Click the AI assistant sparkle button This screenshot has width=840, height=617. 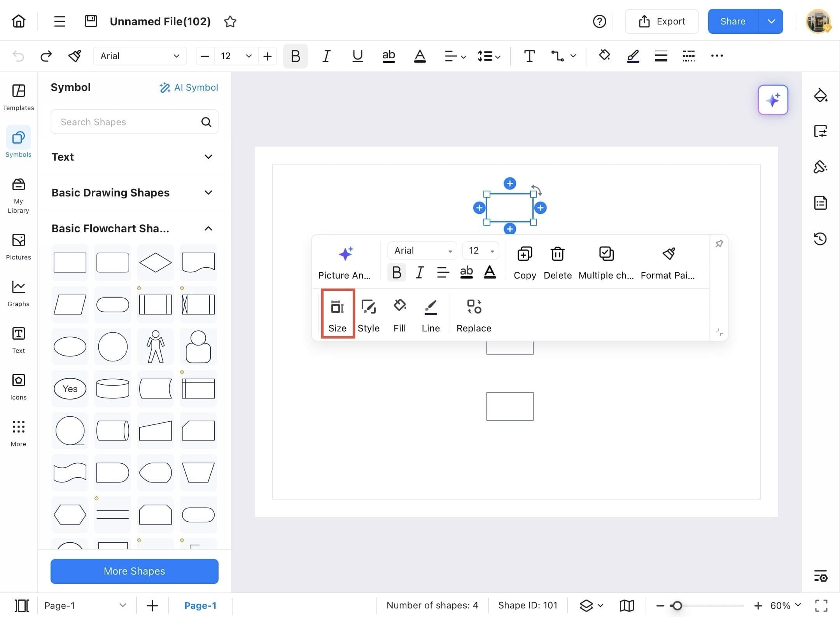(x=773, y=100)
